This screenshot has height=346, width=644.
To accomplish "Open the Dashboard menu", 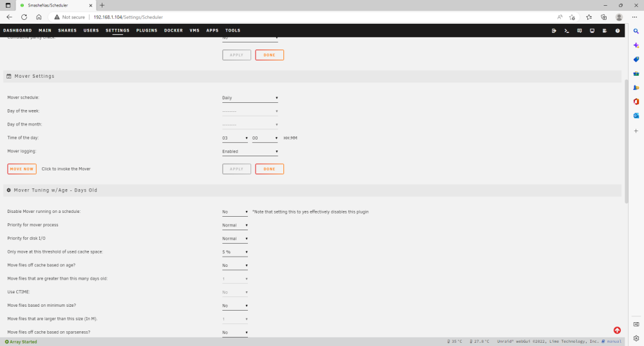I will click(17, 31).
